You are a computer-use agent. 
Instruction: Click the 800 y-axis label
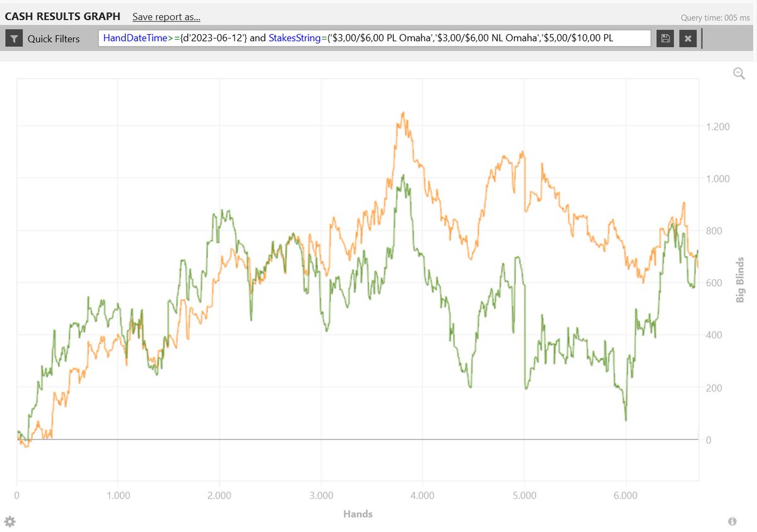[x=714, y=231]
